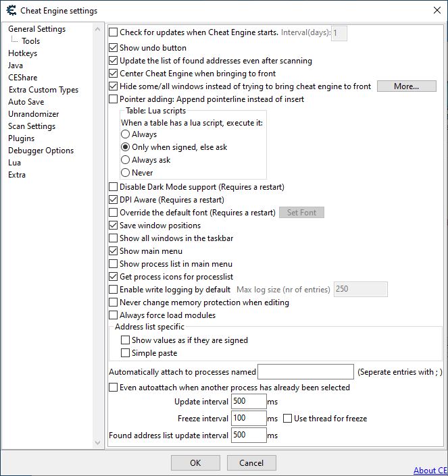Select Lua in the settings tree

pos(14,163)
